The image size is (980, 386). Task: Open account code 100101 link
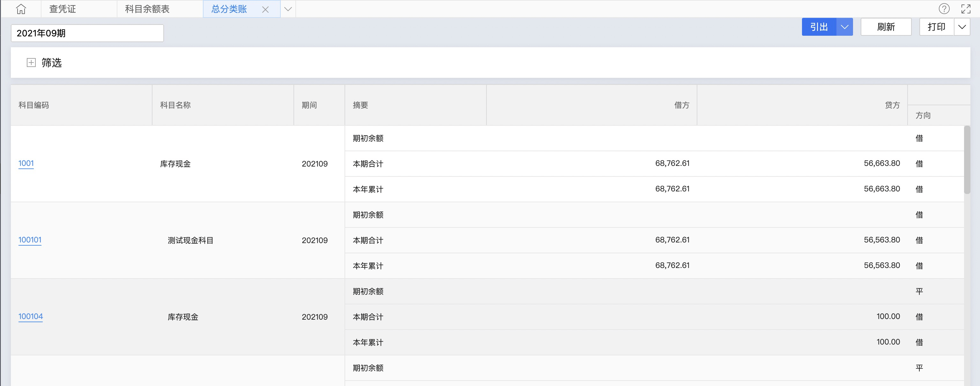click(30, 240)
